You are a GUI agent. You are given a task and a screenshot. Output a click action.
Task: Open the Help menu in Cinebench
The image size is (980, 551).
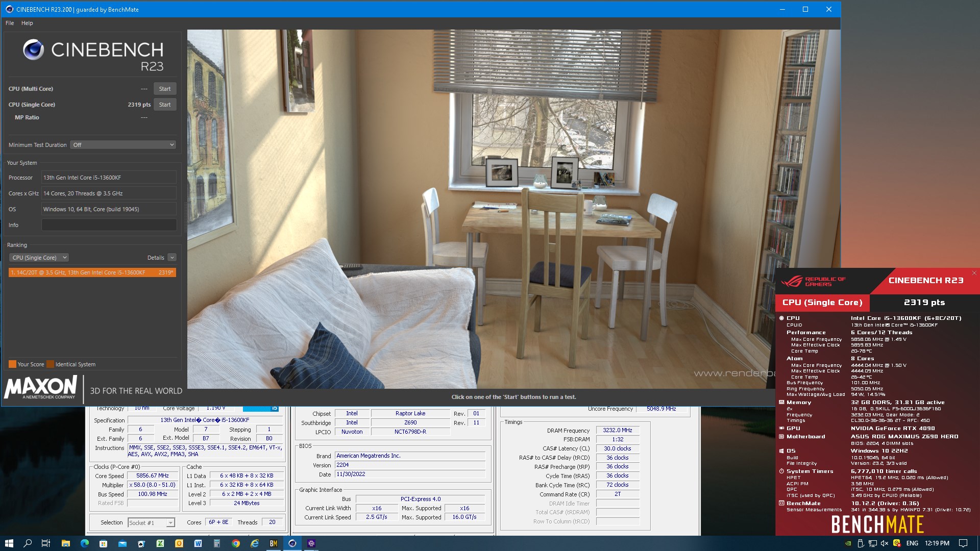(27, 23)
